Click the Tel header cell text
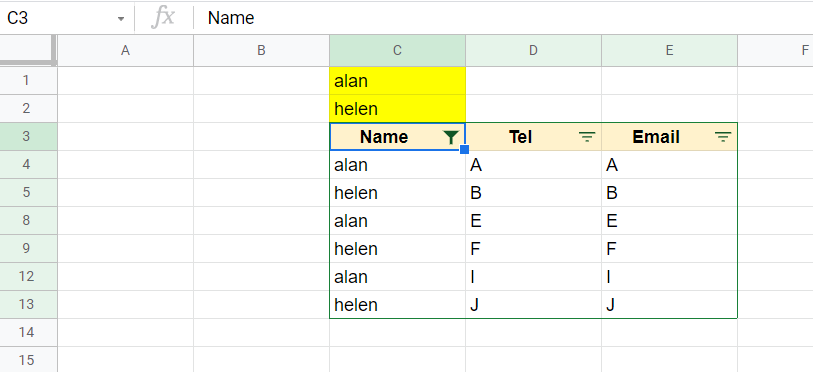Image resolution: width=813 pixels, height=372 pixels. [x=521, y=137]
